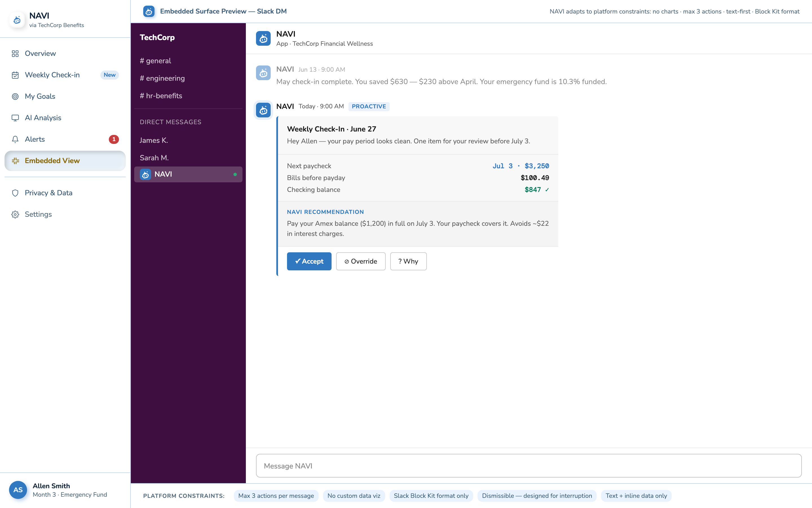The width and height of the screenshot is (812, 508).
Task: Click the Why button
Action: [x=408, y=261]
